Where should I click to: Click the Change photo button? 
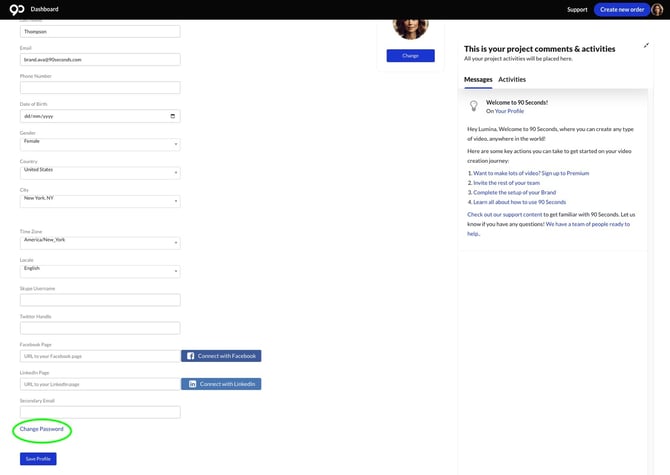pos(410,56)
